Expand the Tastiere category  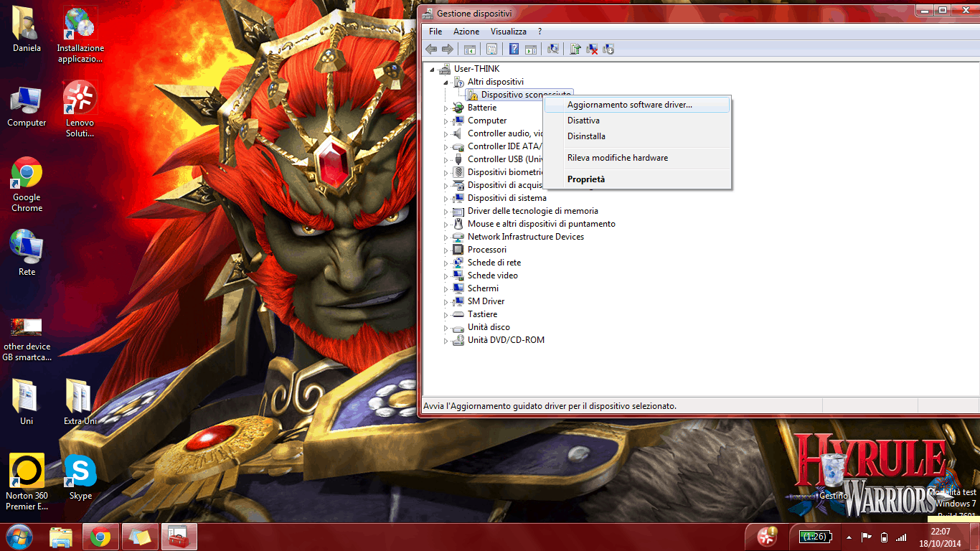coord(446,315)
